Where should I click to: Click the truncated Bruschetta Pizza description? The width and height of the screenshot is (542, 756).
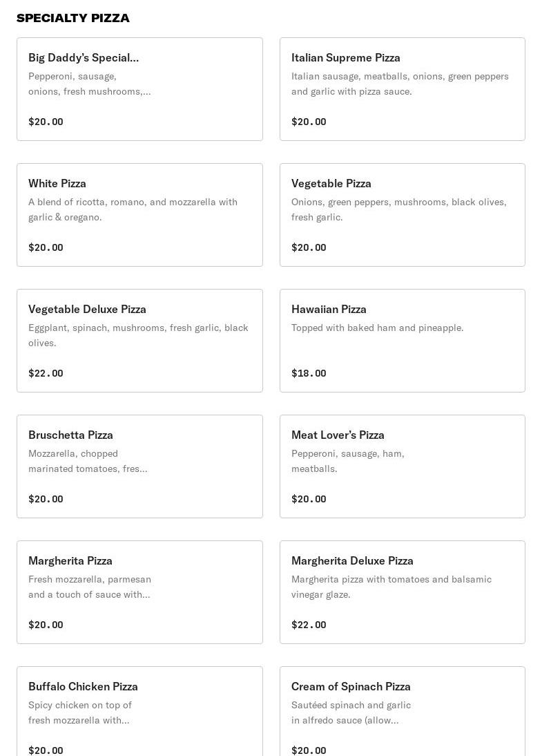point(88,461)
